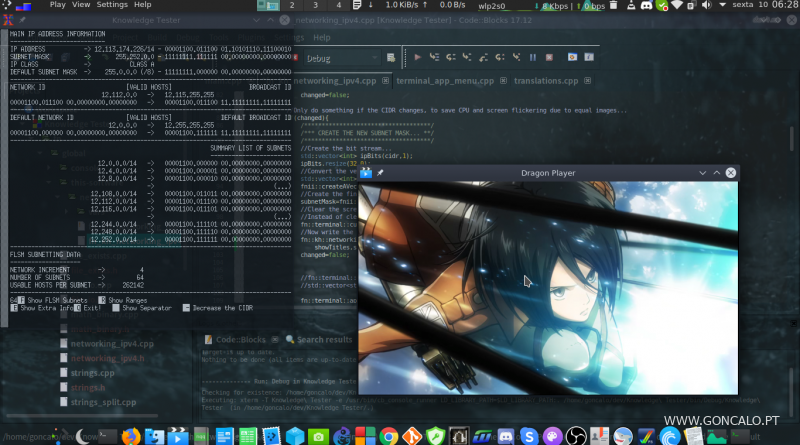The height and width of the screenshot is (445, 800).
Task: Toggle Show Separator option in terminal
Action: [x=142, y=308]
